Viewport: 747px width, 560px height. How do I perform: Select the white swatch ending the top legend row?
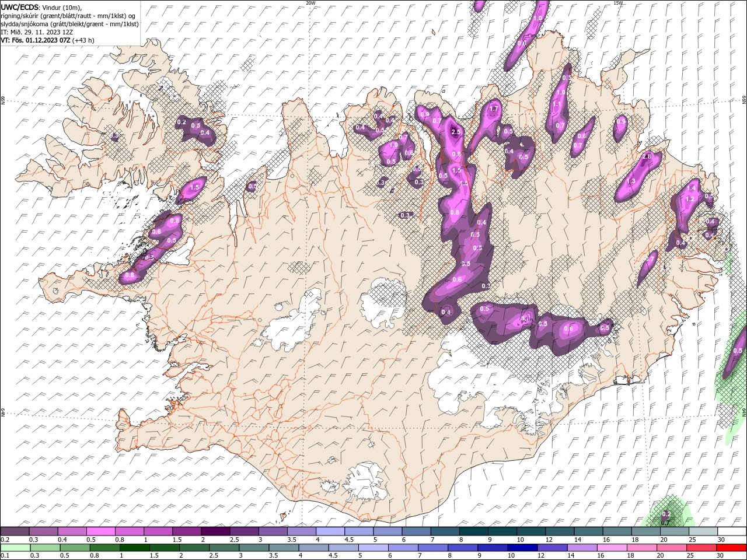pos(732,531)
